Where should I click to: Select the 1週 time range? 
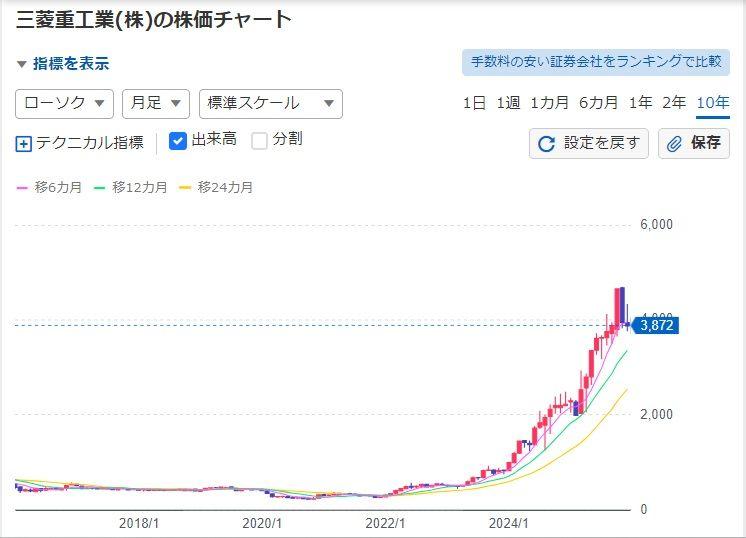(508, 103)
